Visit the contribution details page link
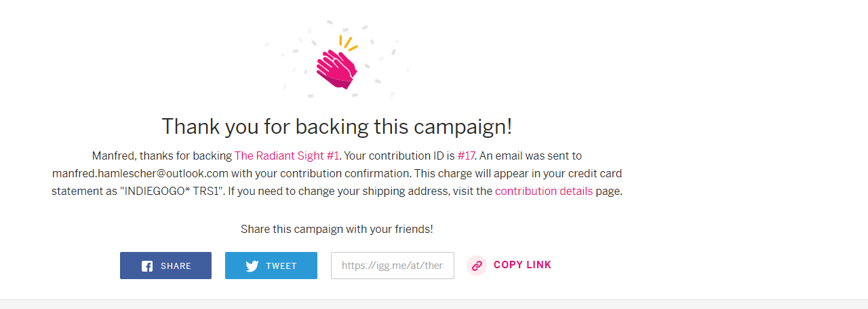868x309 pixels. (x=543, y=192)
